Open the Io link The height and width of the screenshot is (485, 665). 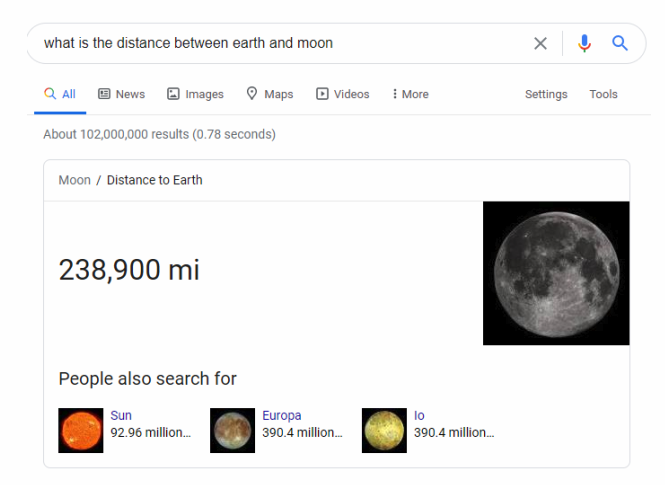(x=419, y=415)
